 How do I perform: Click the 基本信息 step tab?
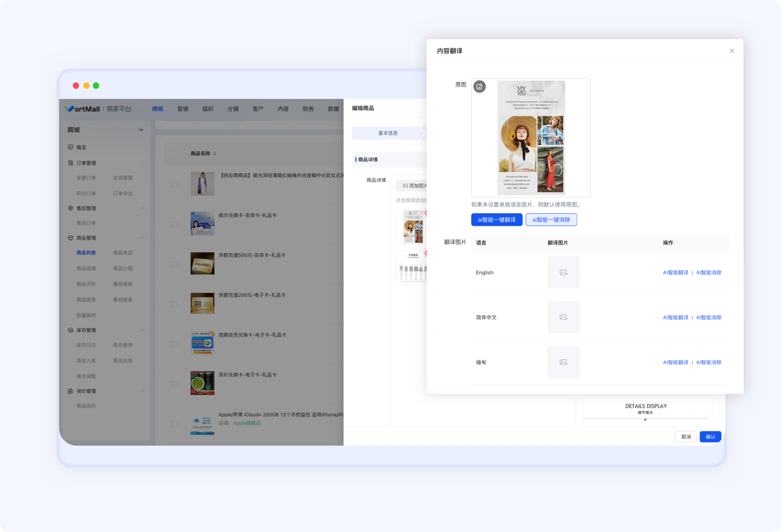[387, 133]
